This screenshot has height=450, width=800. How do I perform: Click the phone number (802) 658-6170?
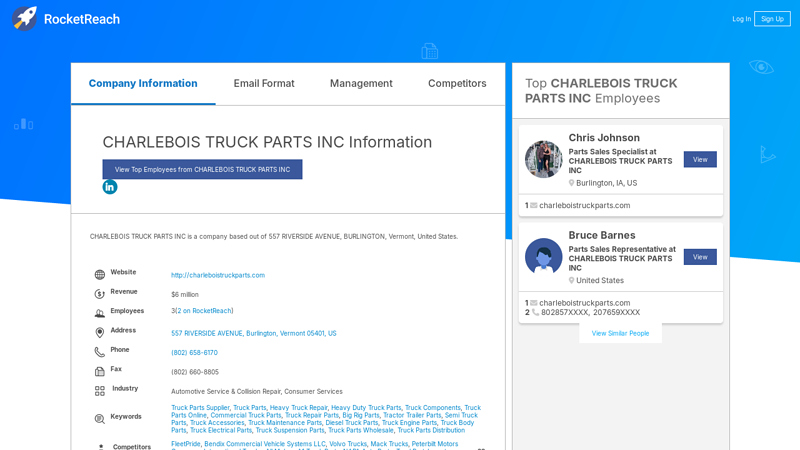(x=194, y=353)
